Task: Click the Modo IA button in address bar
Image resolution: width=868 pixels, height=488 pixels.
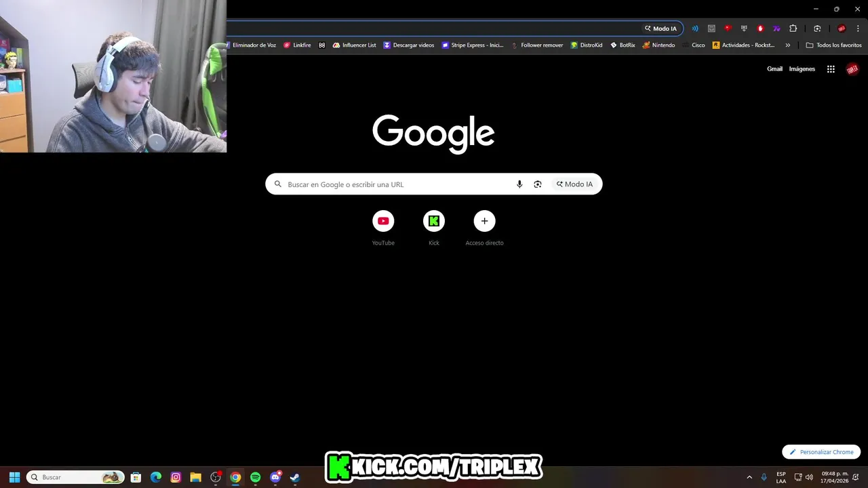Action: coord(660,28)
